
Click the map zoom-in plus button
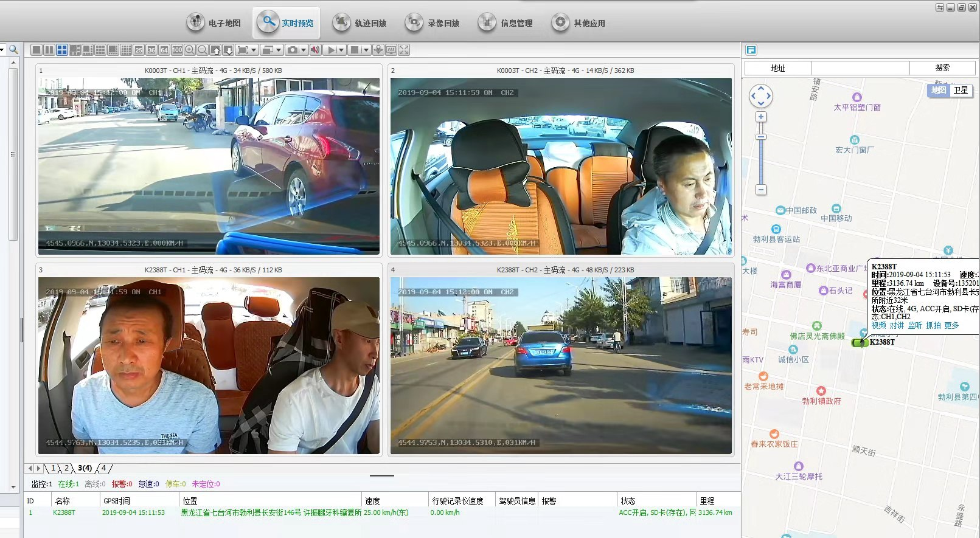761,117
